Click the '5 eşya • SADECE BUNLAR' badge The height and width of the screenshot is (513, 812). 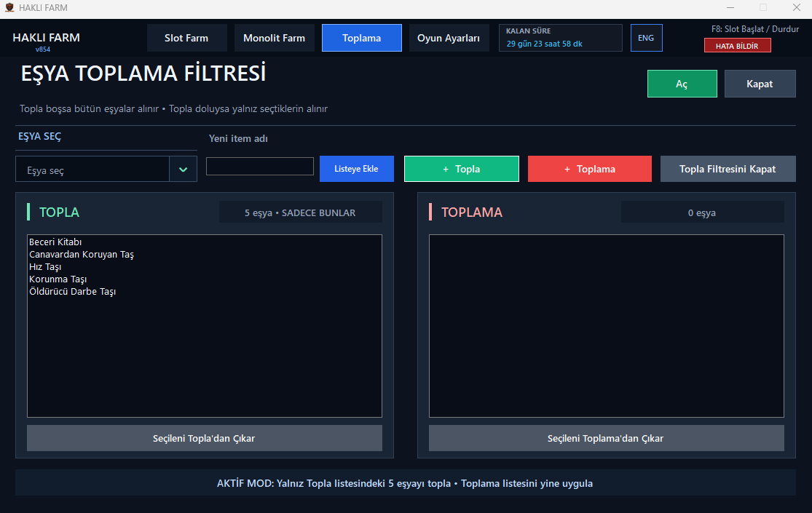pyautogui.click(x=300, y=212)
